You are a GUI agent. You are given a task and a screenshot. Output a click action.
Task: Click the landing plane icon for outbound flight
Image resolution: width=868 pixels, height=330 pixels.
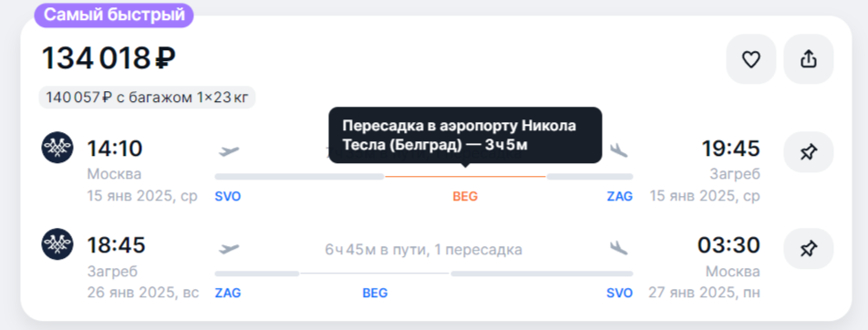[619, 150]
